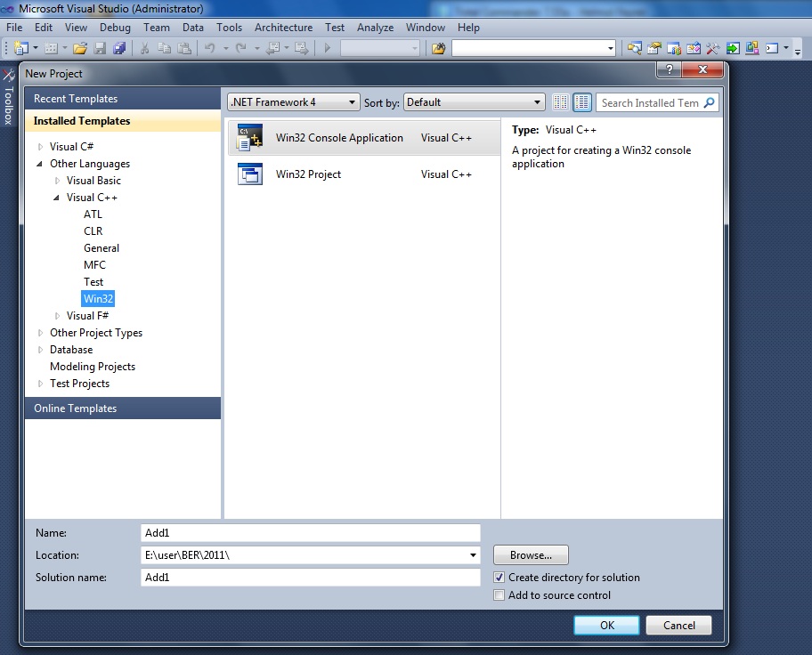Select the CLR tree item

tap(93, 230)
